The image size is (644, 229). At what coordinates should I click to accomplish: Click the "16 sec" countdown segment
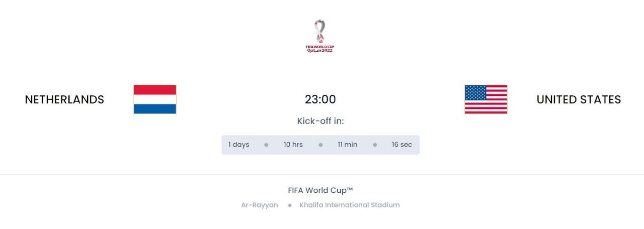coord(402,145)
